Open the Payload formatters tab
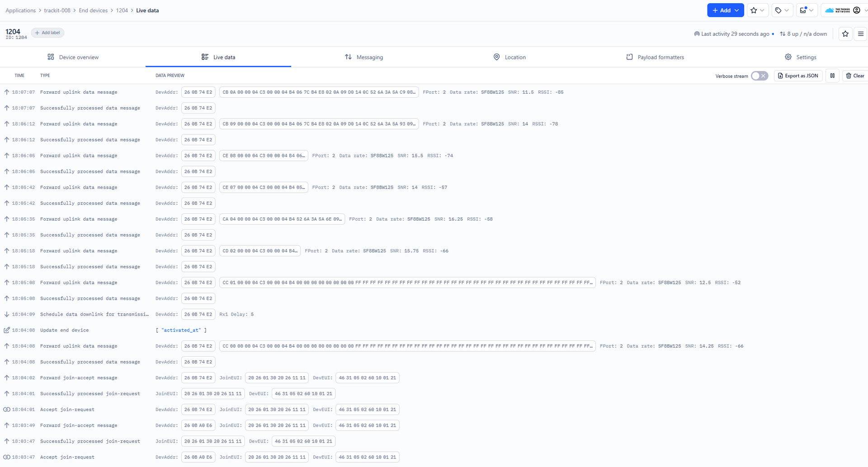Screen dimensions: 868x467 (655, 57)
